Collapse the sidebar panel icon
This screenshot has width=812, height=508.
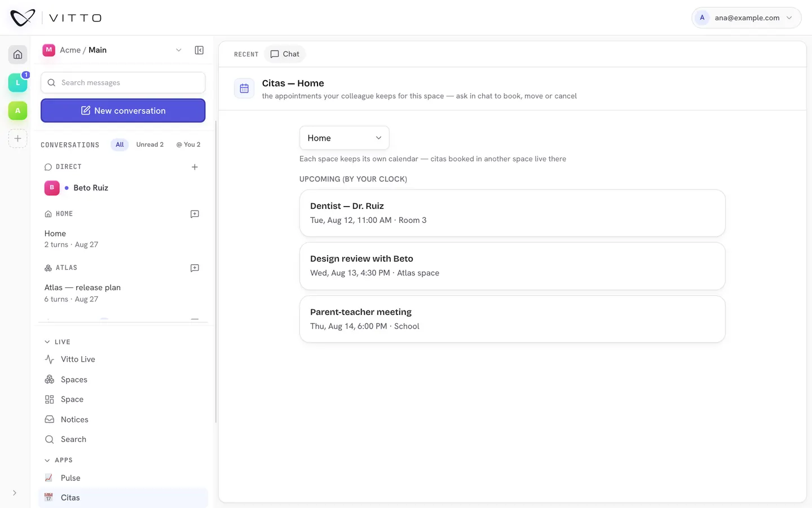199,50
